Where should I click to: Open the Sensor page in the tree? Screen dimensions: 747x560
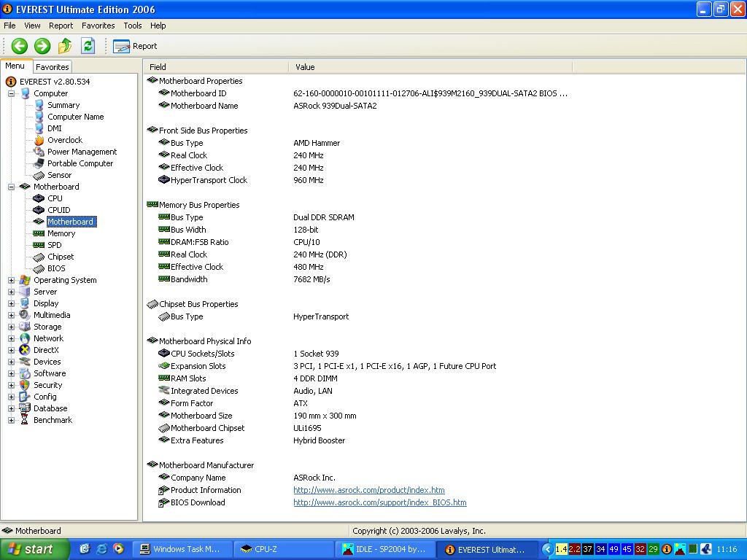tap(59, 175)
